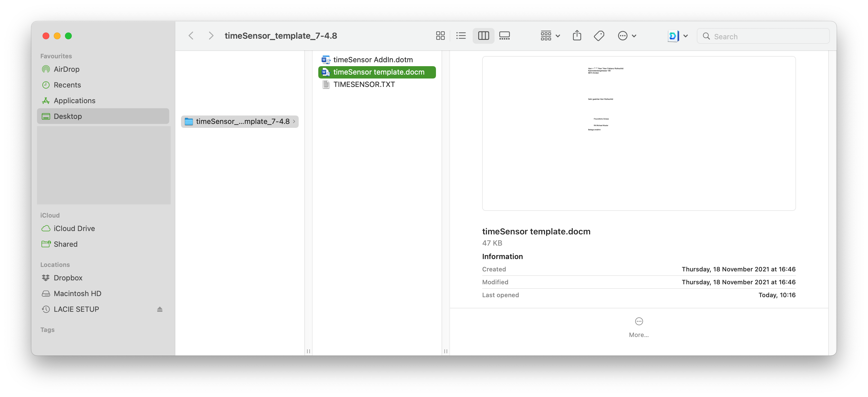
Task: Click the iCloud section header
Action: [x=50, y=215]
